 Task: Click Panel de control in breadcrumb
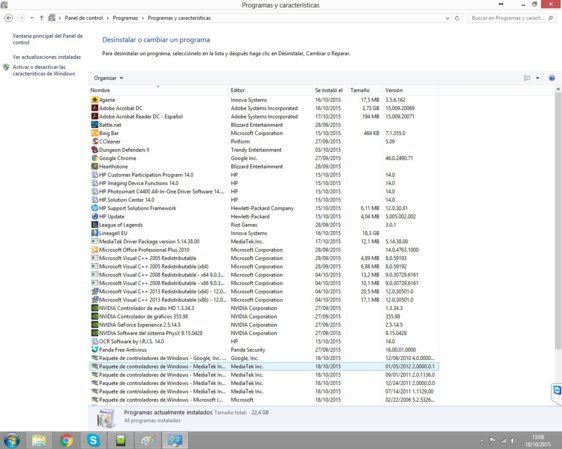coord(84,18)
